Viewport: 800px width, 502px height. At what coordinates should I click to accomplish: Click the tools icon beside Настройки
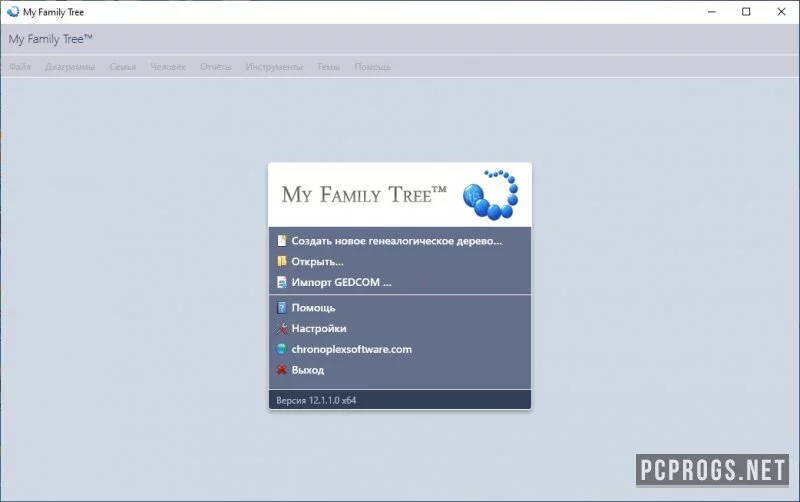coord(282,329)
